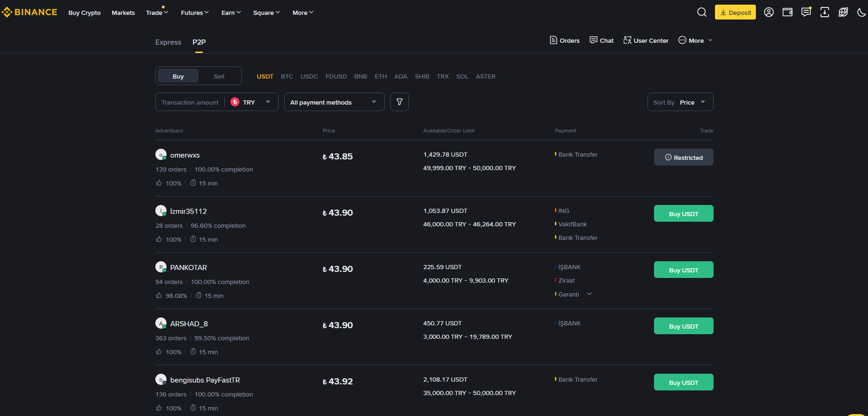Click Buy USDT for İzmir35112

(x=683, y=214)
